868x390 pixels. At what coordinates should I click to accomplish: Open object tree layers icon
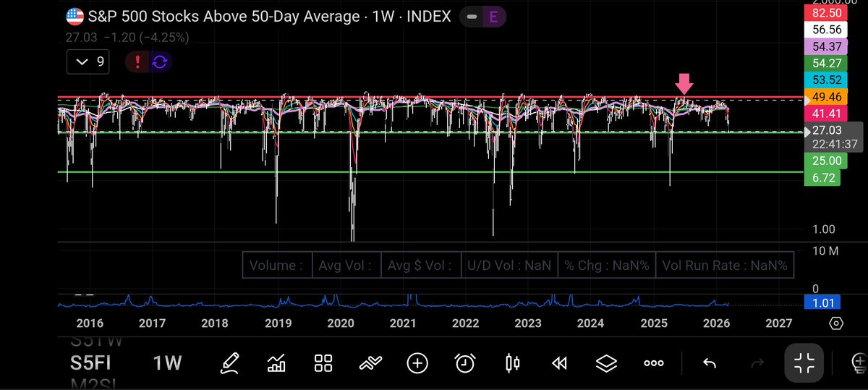coord(606,363)
